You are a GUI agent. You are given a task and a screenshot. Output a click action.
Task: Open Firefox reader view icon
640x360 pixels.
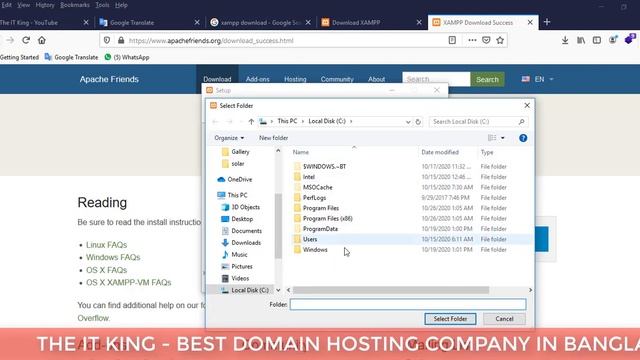pos(452,40)
